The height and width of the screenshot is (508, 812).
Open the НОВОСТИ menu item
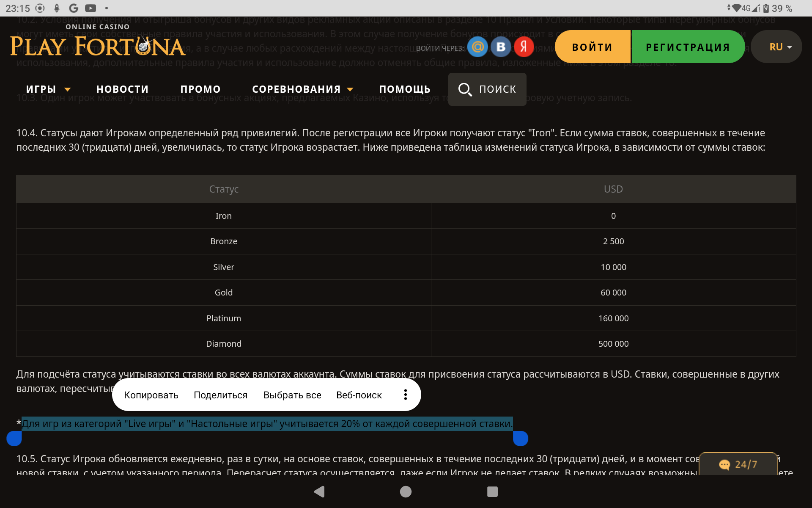click(x=122, y=89)
